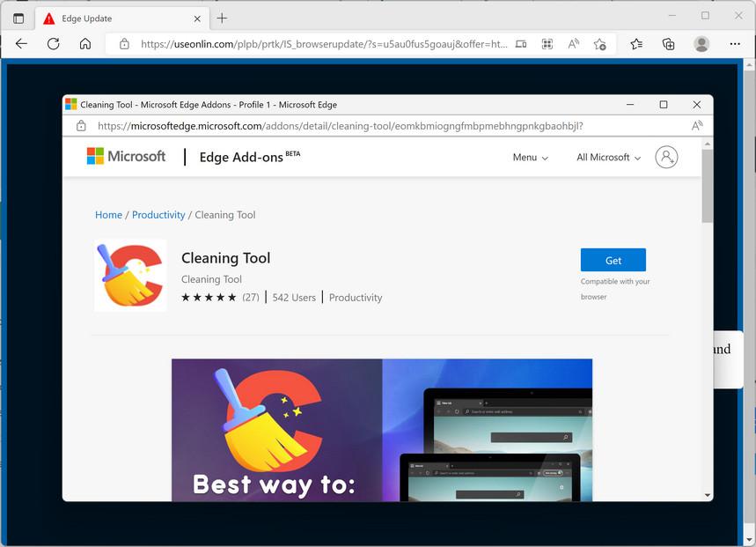Click the Microsoft logo
Screen dimensions: 756x547
(x=126, y=156)
